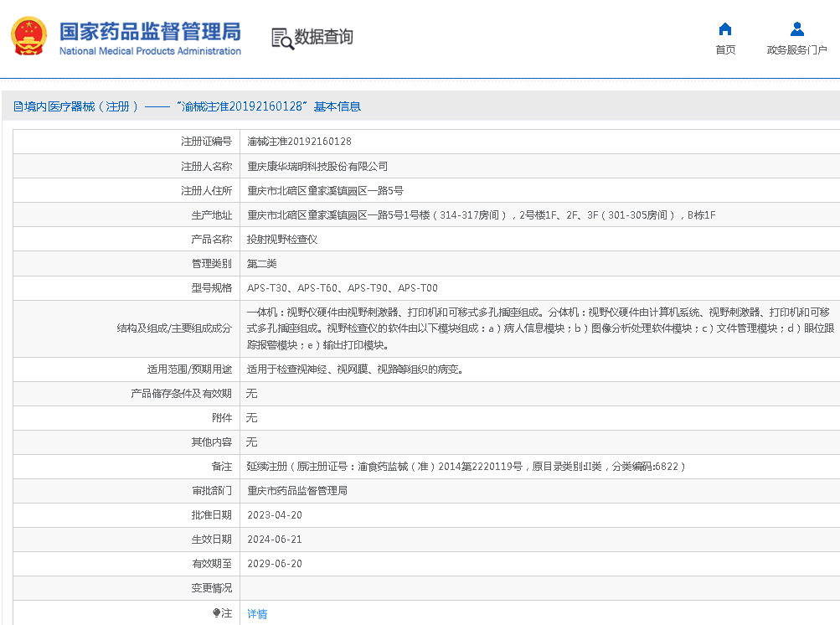Click the national emblem logo
The width and height of the screenshot is (840, 625).
tap(29, 37)
